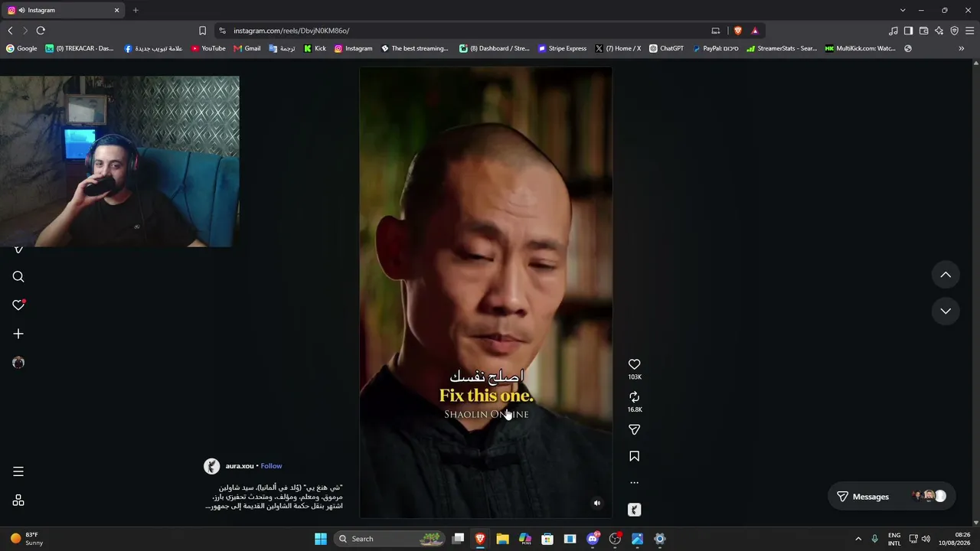Go to the previous reel with the up chevron

[x=946, y=275]
